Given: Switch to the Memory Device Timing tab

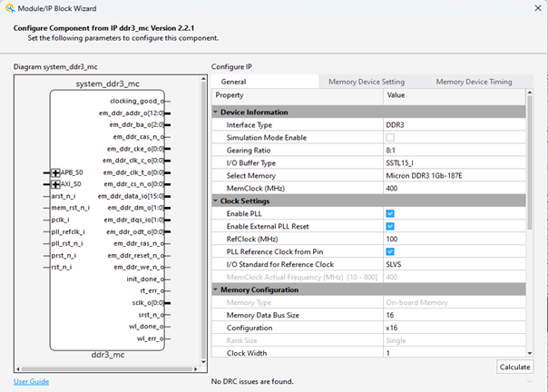Looking at the screenshot, I should coord(474,82).
